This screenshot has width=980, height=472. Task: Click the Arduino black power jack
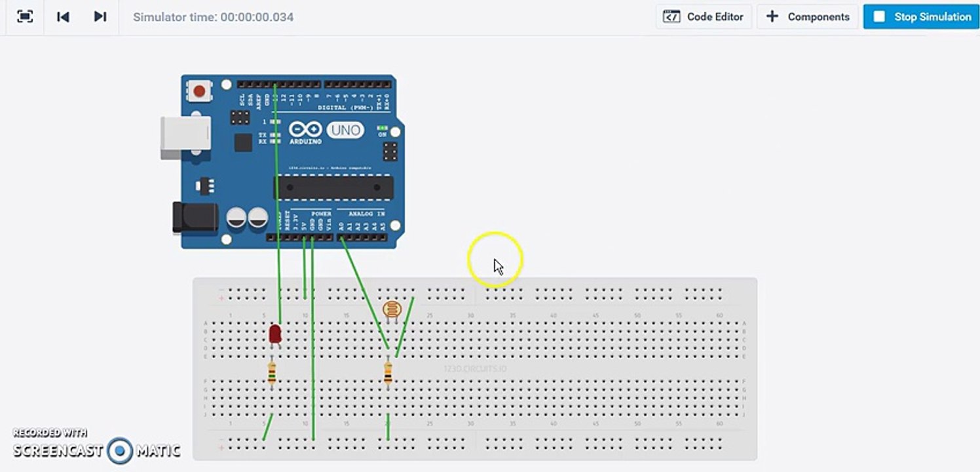(195, 218)
